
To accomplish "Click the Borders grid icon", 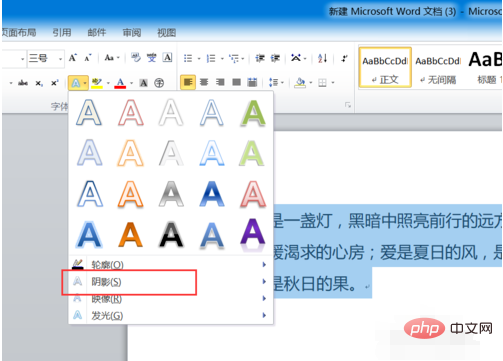I will coord(322,82).
